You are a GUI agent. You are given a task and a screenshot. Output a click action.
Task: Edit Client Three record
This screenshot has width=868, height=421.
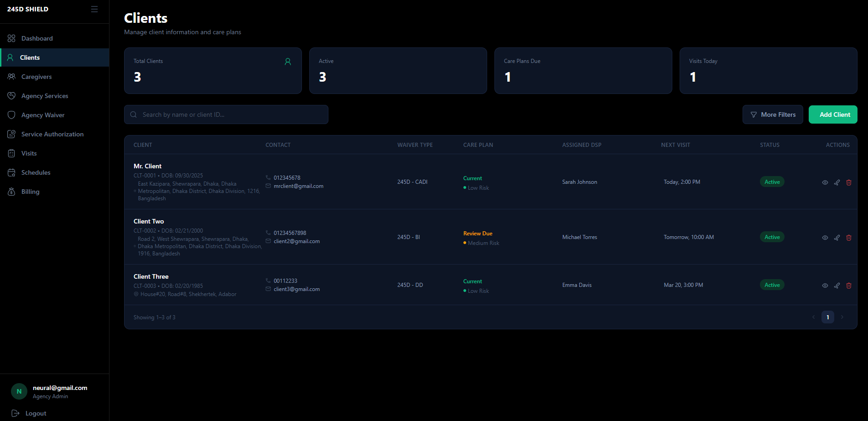[837, 286]
